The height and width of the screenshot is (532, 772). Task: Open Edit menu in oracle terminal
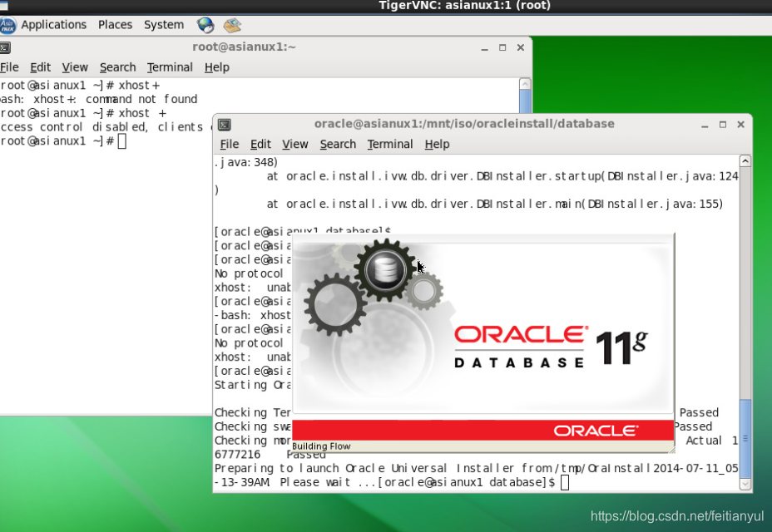(260, 144)
